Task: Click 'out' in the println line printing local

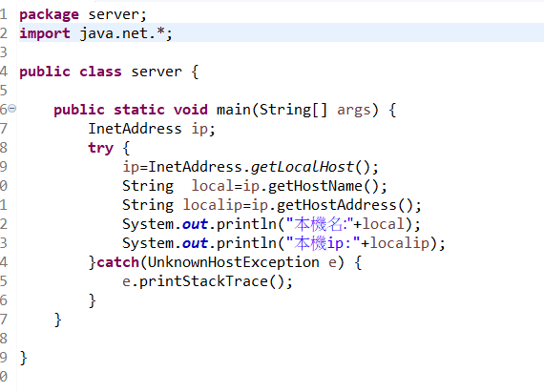Action: pyautogui.click(x=195, y=224)
